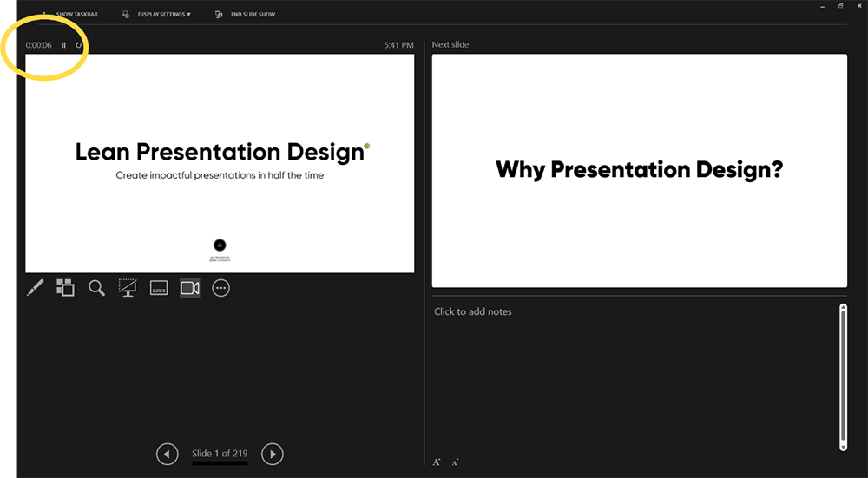Pause the presentation timer
This screenshot has width=868, height=478.
[x=63, y=45]
